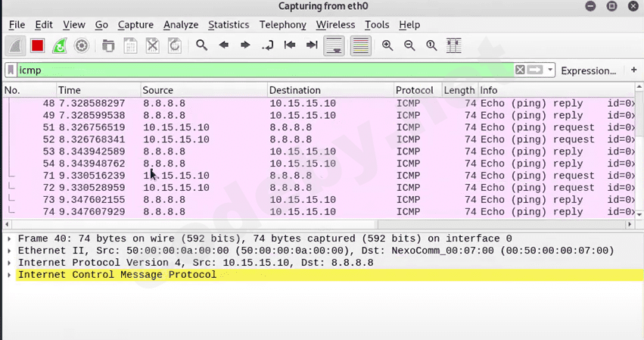Jump to the last packet
This screenshot has width=644, height=340.
click(311, 45)
